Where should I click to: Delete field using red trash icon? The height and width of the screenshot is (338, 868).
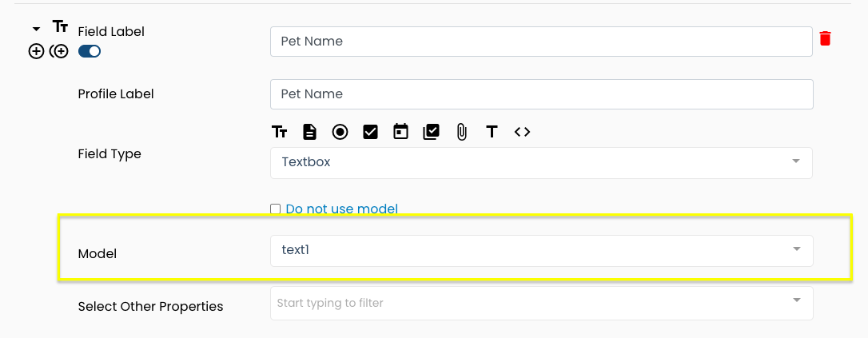click(x=826, y=38)
